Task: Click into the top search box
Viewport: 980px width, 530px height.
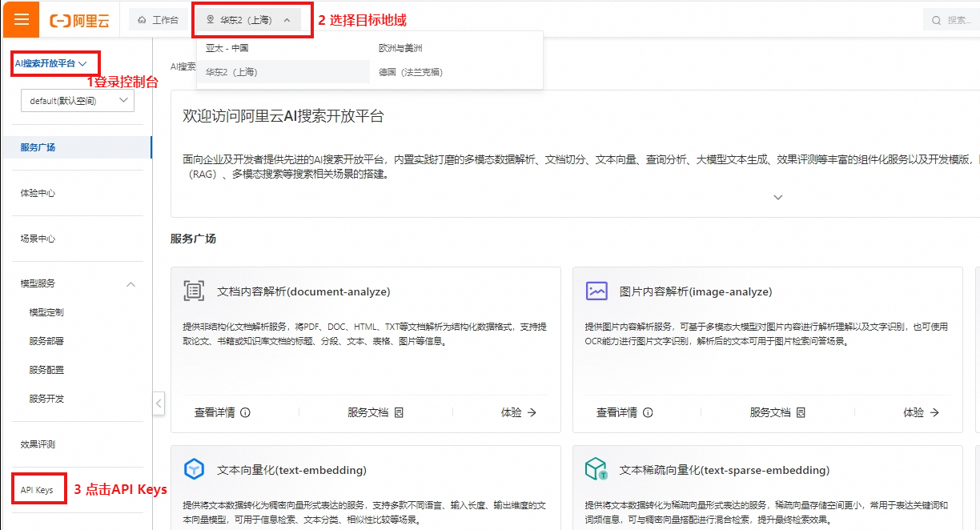Action: (x=952, y=20)
